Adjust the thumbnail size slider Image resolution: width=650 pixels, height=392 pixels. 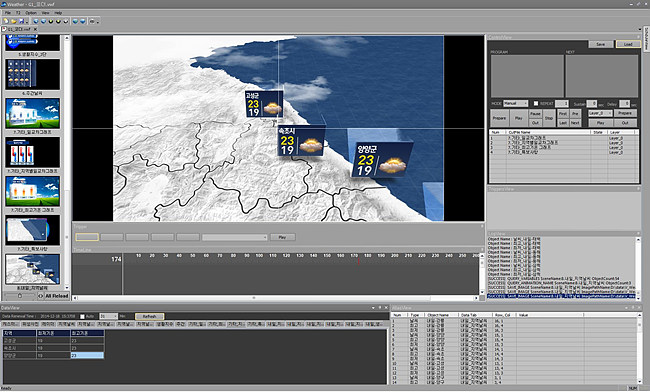19,296
